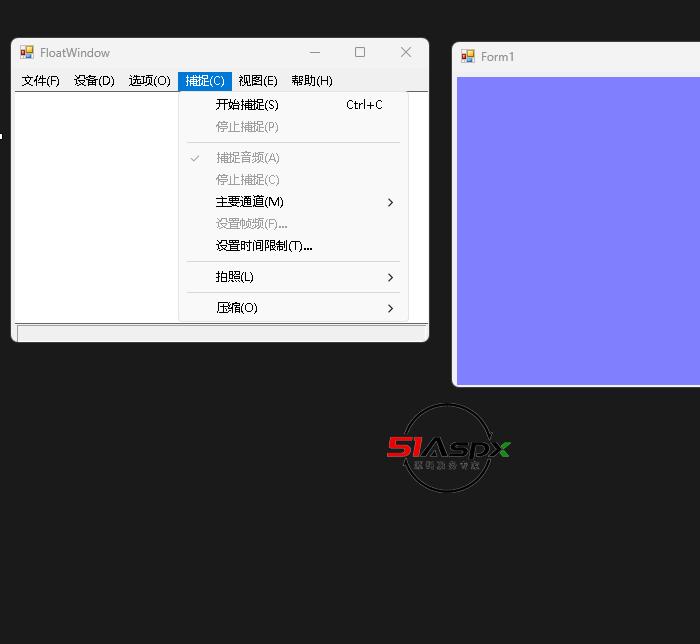This screenshot has height=644, width=700.
Task: Click the disabled 停止捕捉(C) entry
Action: tap(293, 180)
